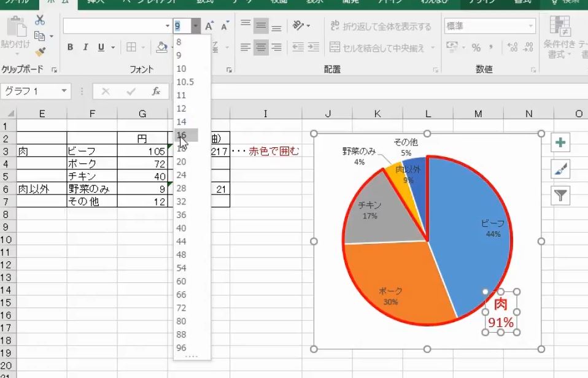This screenshot has width=588, height=378.
Task: Apply underline with the U icon
Action: 100,47
